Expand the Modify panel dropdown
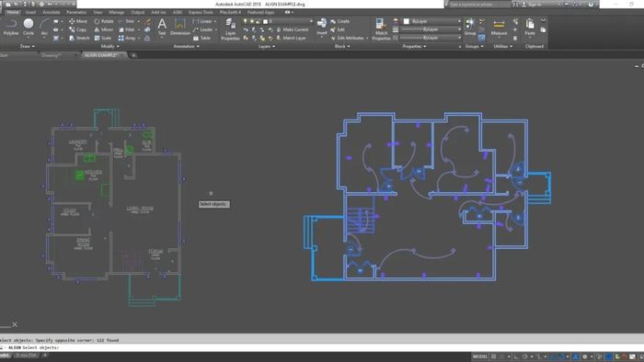 (x=109, y=46)
